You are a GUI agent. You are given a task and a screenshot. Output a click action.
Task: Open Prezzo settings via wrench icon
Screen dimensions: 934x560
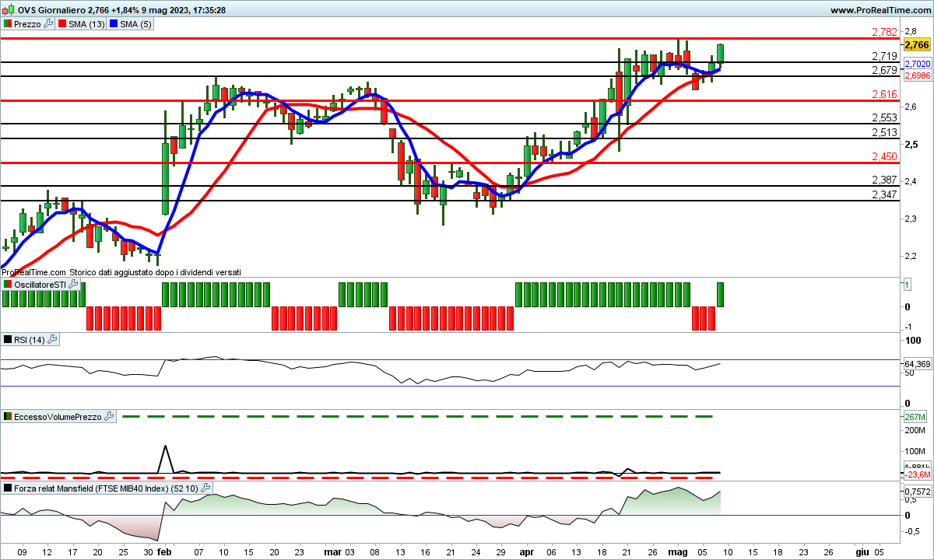click(x=48, y=24)
